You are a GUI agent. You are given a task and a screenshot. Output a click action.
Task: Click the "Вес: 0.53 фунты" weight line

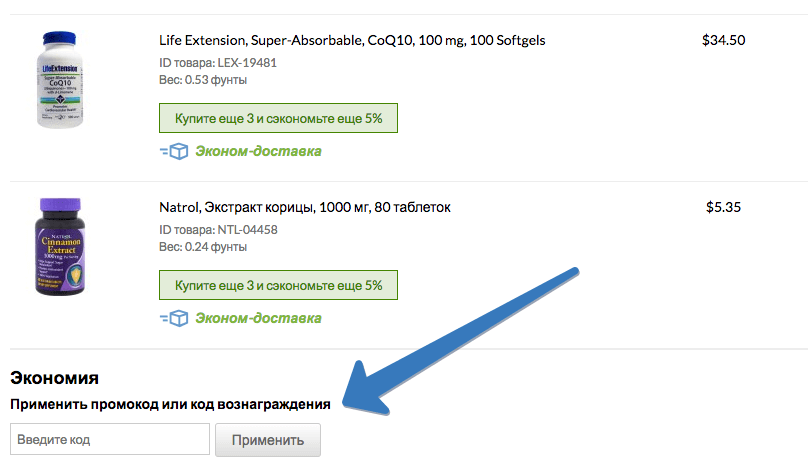[x=207, y=80]
